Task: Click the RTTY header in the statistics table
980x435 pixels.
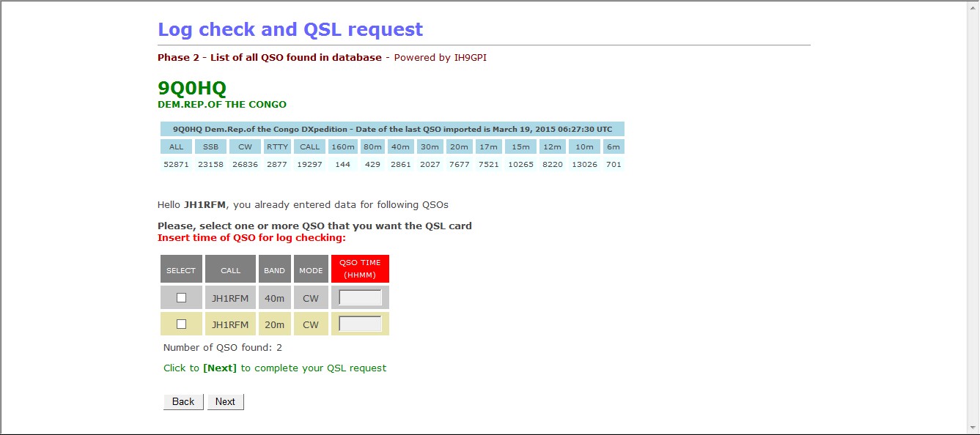Action: click(x=277, y=146)
